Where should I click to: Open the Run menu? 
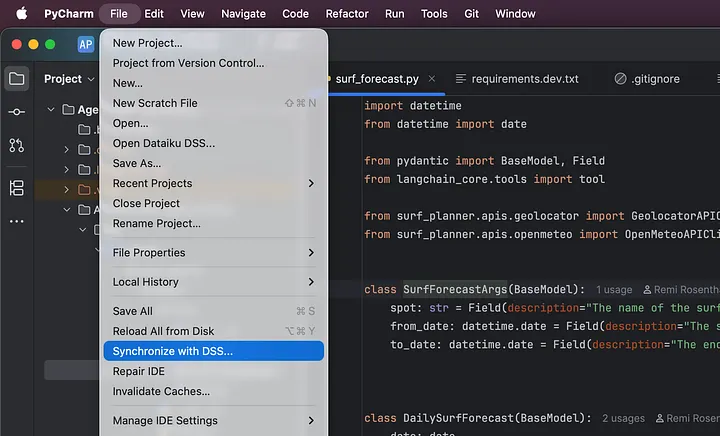395,14
